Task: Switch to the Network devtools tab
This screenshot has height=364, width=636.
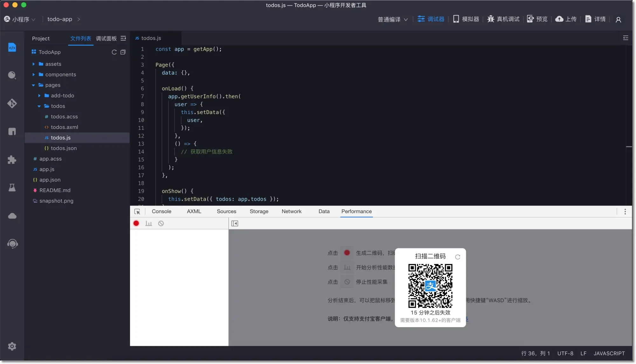Action: pyautogui.click(x=291, y=211)
